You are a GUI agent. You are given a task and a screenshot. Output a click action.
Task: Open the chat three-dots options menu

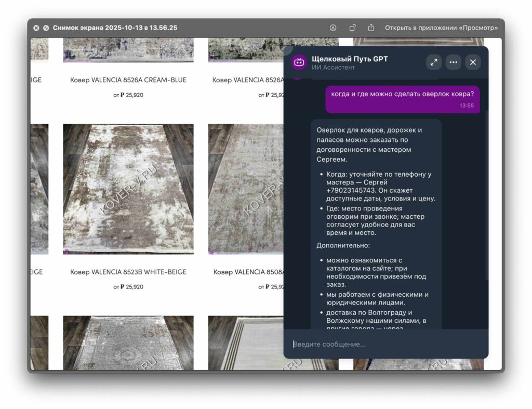pyautogui.click(x=453, y=62)
